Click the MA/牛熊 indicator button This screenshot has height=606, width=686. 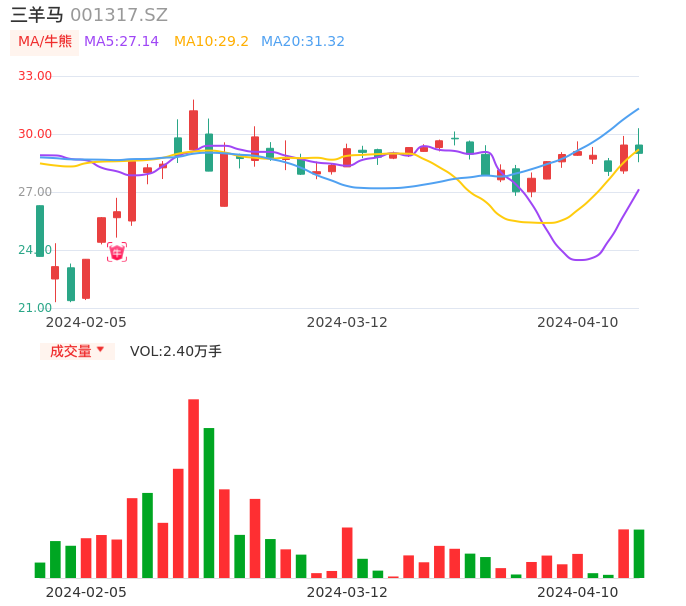click(45, 42)
